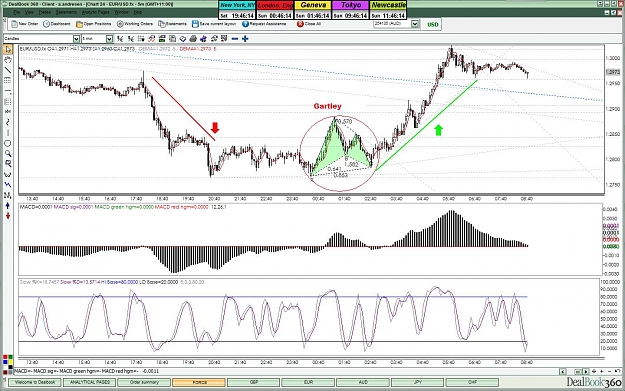
Task: Open the Candles chart type dropdown
Action: pos(76,39)
